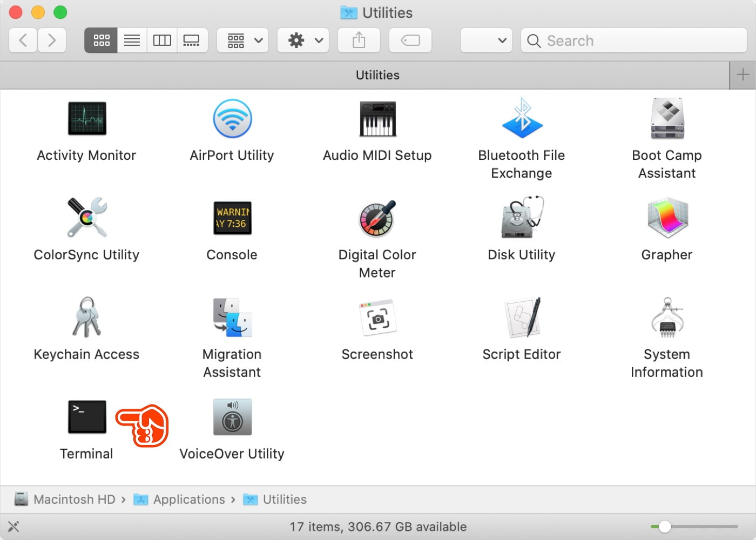756x540 pixels.
Task: Click the Screenshot label text
Action: 377,354
